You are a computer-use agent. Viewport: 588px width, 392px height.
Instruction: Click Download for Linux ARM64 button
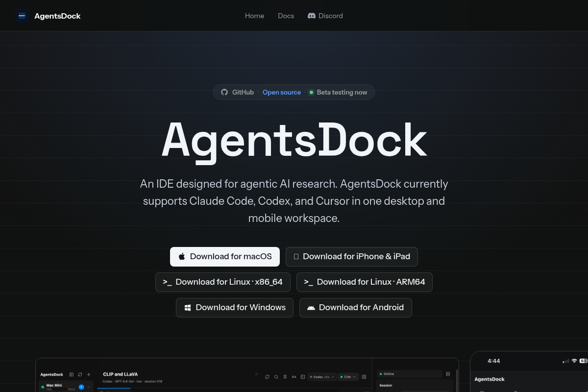coord(365,282)
